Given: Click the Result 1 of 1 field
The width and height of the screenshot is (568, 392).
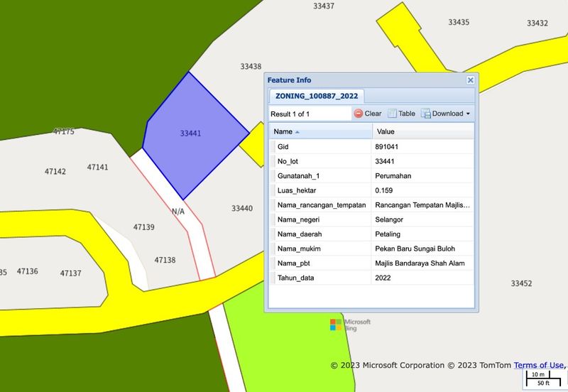Looking at the screenshot, I should [x=309, y=114].
